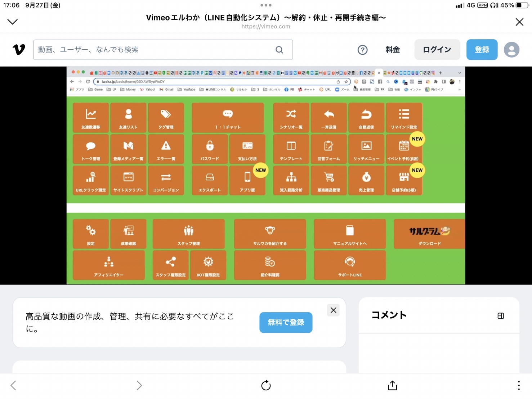Toggle the コメント panel layout icon
The height and width of the screenshot is (399, 532).
point(501,316)
